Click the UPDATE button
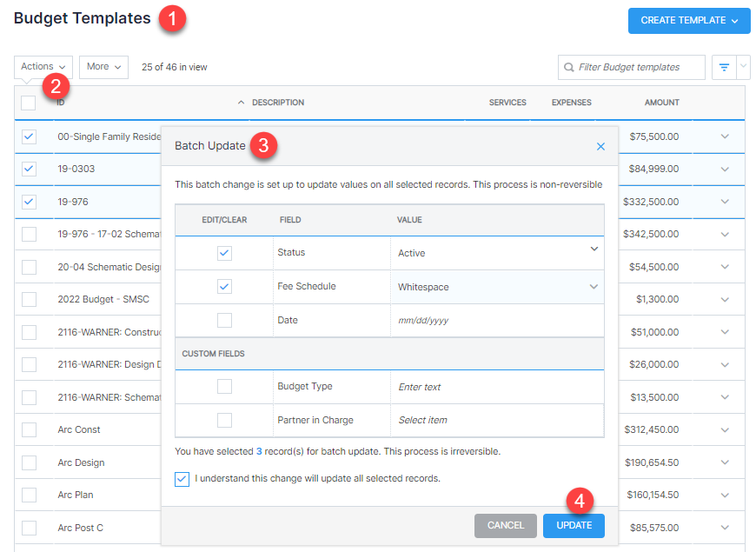 574,525
